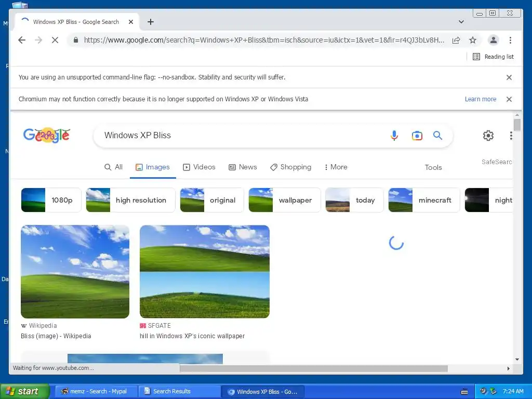Viewport: 532px width, 399px height.
Task: Click the vertical scrollbar thumb
Action: pyautogui.click(x=517, y=125)
